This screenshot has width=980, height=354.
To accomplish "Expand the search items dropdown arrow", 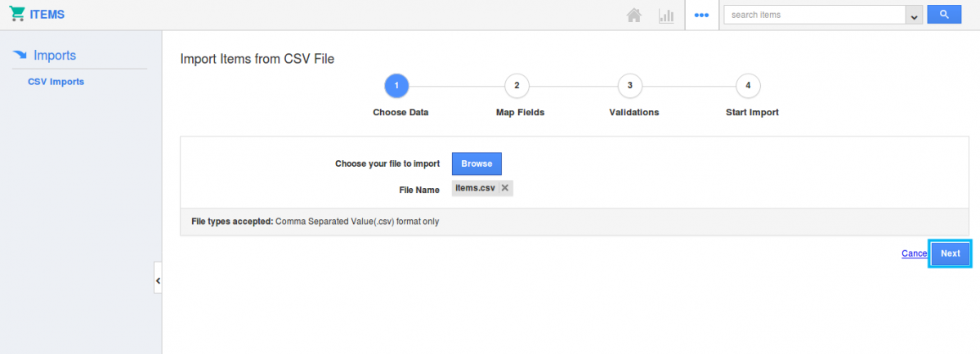I will 914,15.
